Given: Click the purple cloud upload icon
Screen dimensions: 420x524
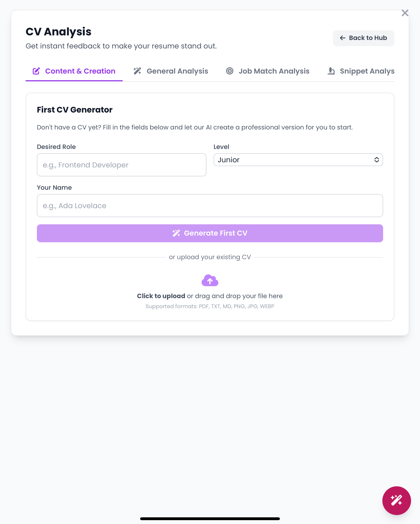Looking at the screenshot, I should pos(210,280).
